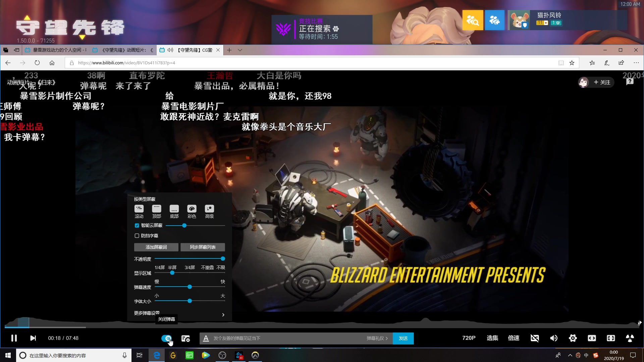
Task: Share this page icon
Action: tap(621, 63)
